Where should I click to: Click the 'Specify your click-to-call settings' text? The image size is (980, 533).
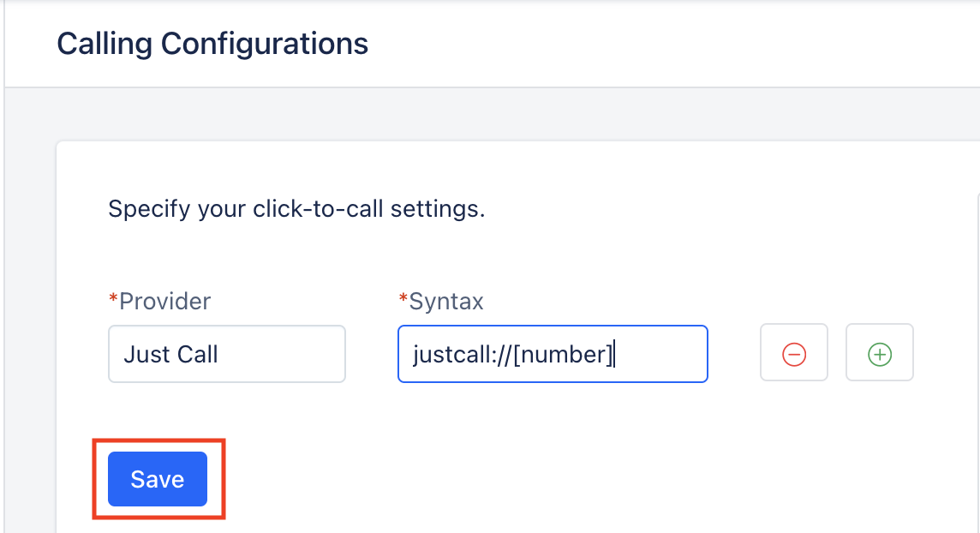(x=296, y=209)
